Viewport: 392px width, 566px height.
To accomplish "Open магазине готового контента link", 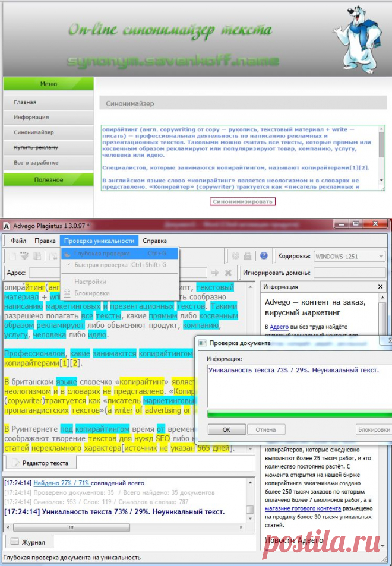I will [303, 508].
